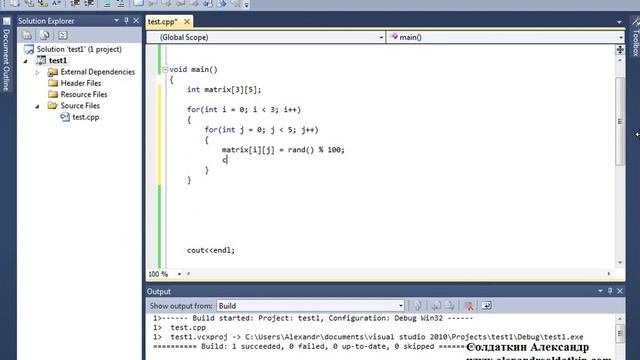Viewport: 640px width, 360px height.
Task: Click the 'int matrix[3][5];' code line
Action: click(x=224, y=89)
